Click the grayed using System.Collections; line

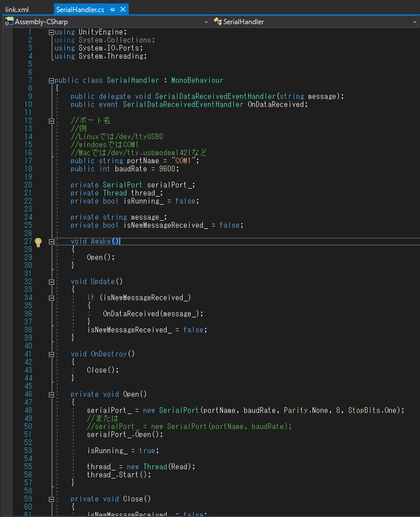pos(105,40)
